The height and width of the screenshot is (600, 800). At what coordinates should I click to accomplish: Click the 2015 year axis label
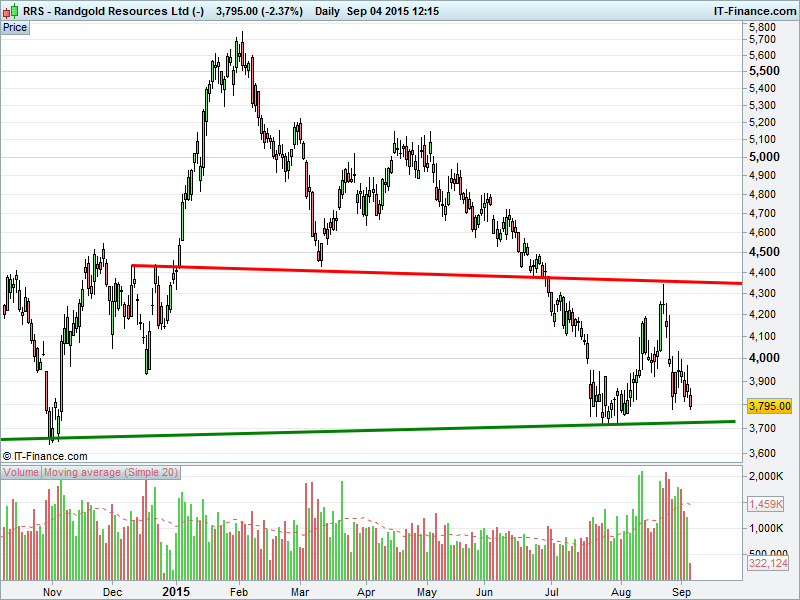tap(176, 592)
